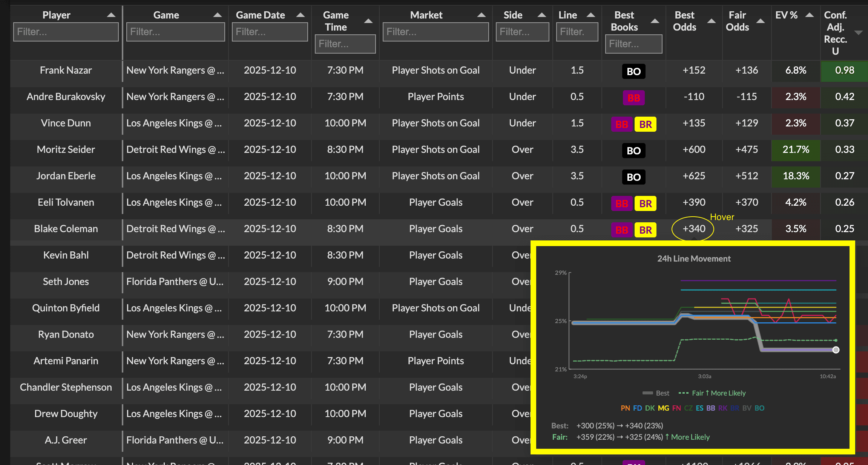The width and height of the screenshot is (868, 465).
Task: Click the BO book icon on Jordan Eberle's row
Action: [x=633, y=177]
